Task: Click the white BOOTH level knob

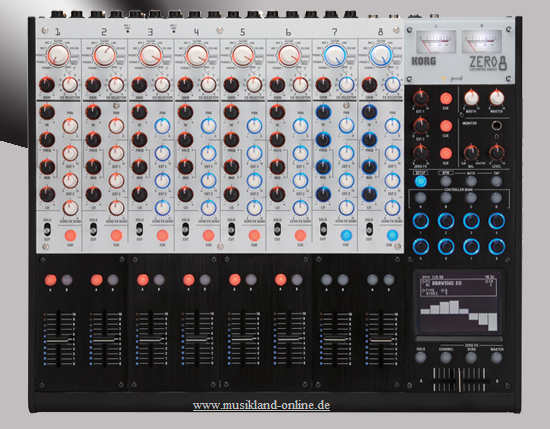Action: (x=471, y=99)
